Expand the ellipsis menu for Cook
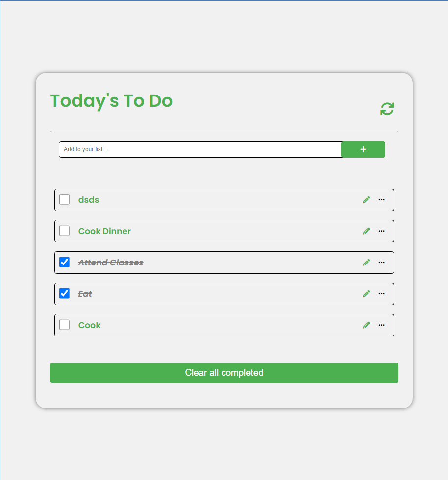 click(x=381, y=325)
